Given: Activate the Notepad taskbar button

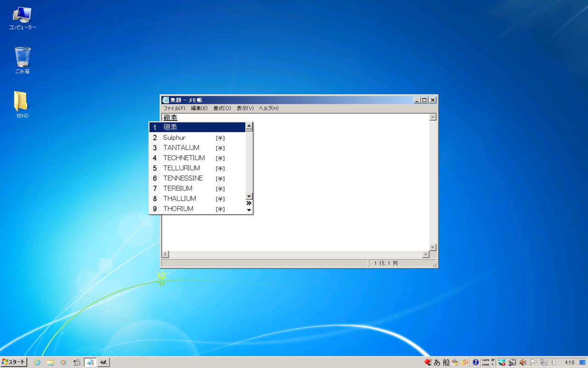Looking at the screenshot, I should click(90, 362).
